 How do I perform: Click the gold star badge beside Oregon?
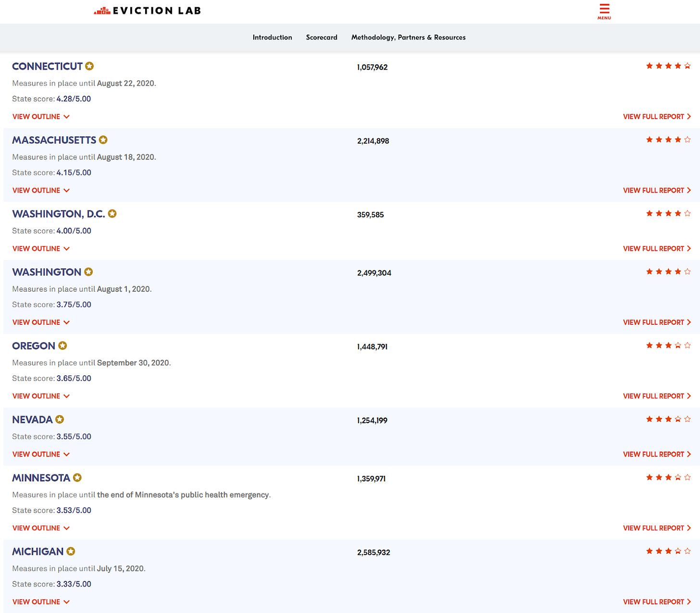(62, 345)
